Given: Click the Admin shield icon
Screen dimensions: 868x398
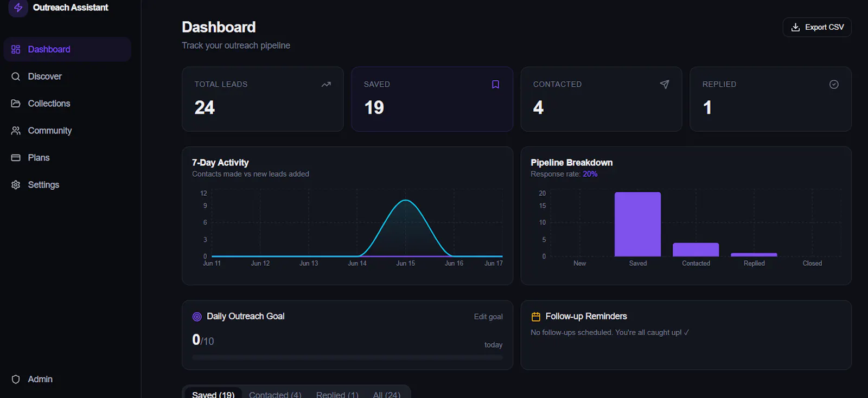Looking at the screenshot, I should coord(16,379).
